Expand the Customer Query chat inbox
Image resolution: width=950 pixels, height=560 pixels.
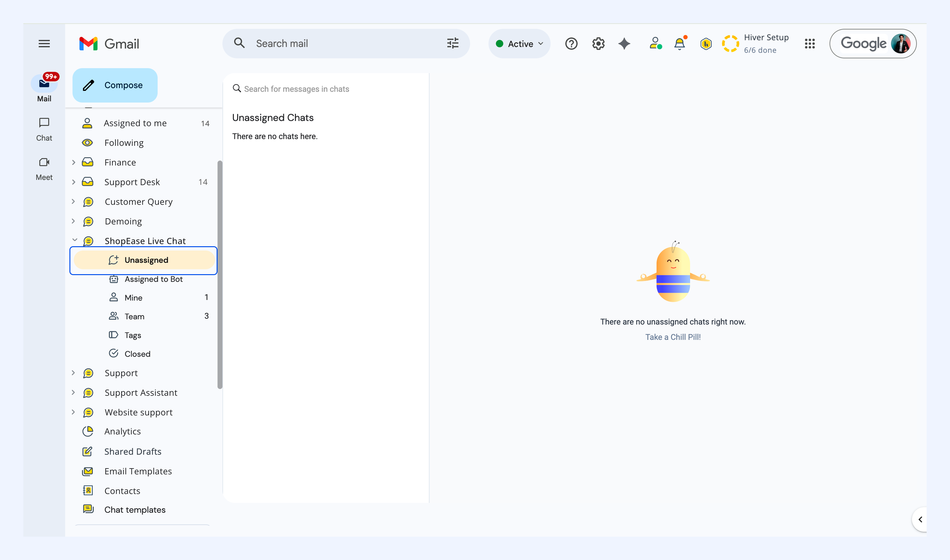click(74, 202)
